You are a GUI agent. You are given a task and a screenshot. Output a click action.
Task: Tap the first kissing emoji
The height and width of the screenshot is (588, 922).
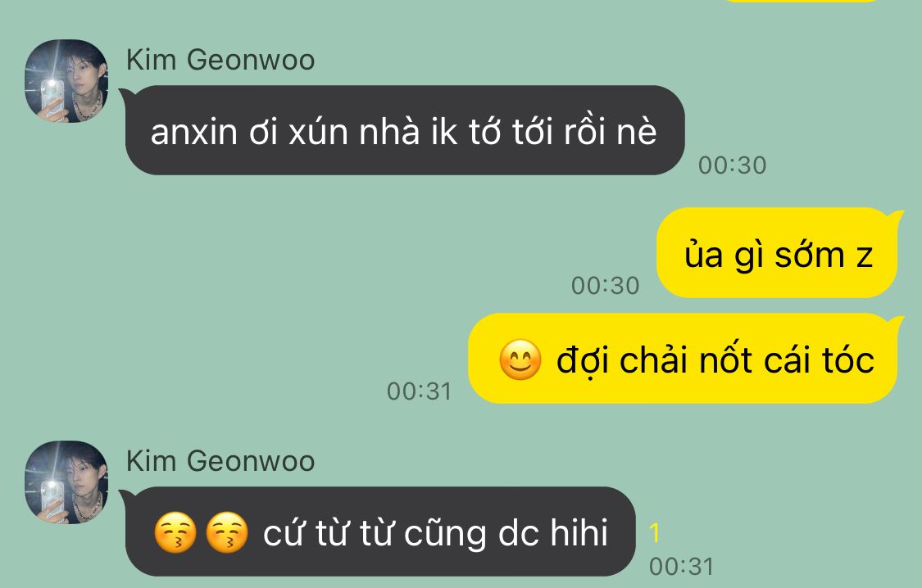tap(175, 532)
